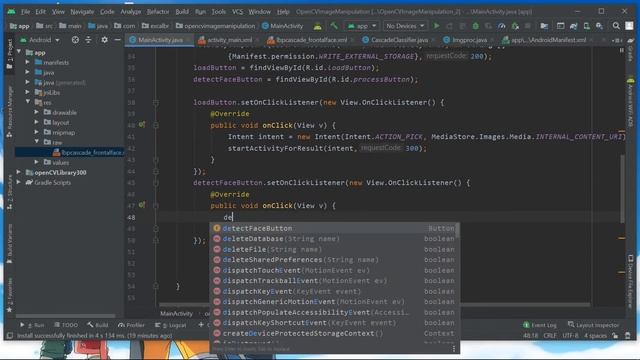Click the user avatar icon at toolbar end
This screenshot has width=640, height=360.
tap(629, 26)
